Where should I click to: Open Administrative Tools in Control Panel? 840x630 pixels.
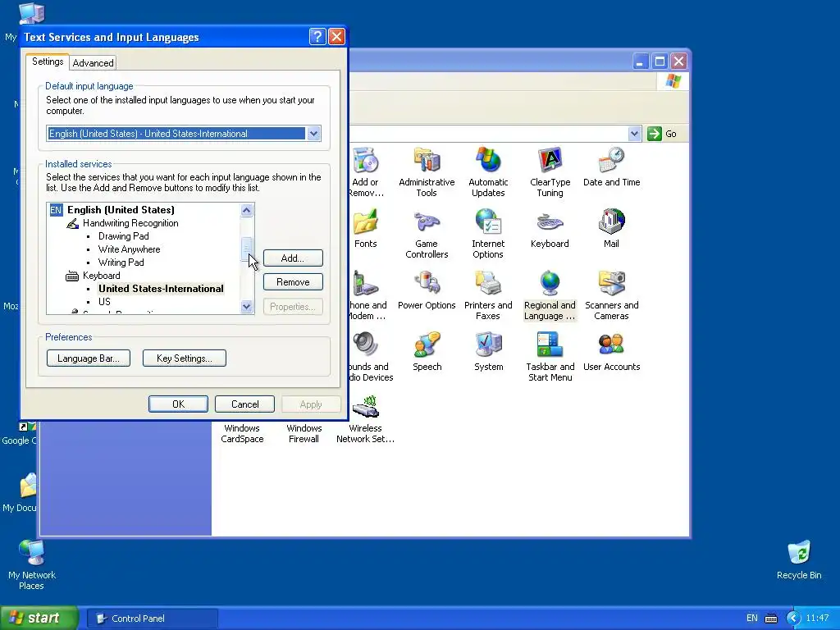point(427,171)
